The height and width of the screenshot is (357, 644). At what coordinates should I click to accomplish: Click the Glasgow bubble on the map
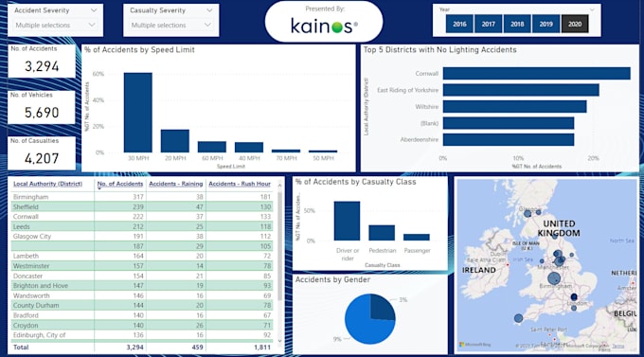click(x=528, y=214)
